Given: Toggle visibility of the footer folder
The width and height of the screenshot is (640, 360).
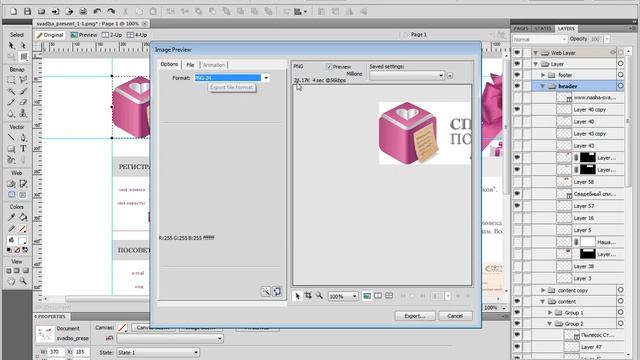Looking at the screenshot, I should click(517, 75).
